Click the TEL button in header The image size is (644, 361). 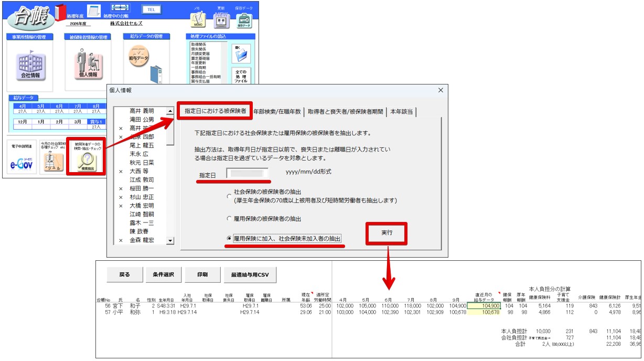coord(151,9)
